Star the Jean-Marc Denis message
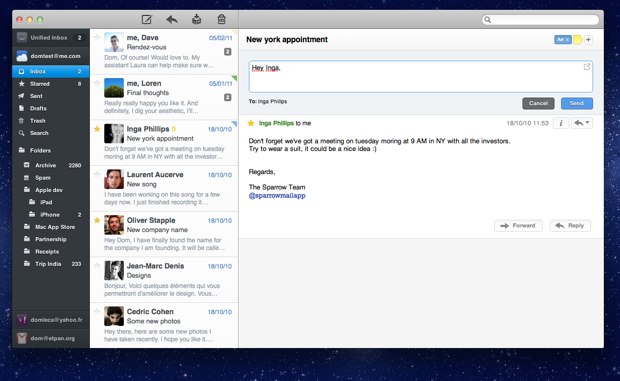 [97, 266]
